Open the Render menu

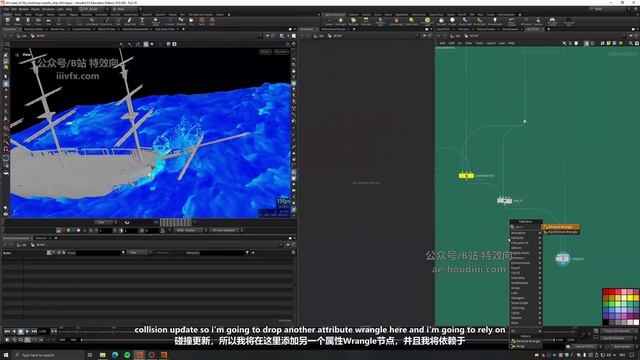click(24, 9)
